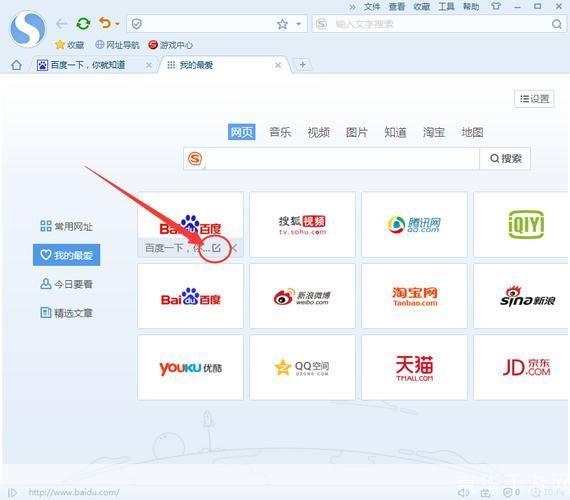This screenshot has height=500, width=570.
Task: Select 常用网址 in left sidebar
Action: [x=67, y=227]
